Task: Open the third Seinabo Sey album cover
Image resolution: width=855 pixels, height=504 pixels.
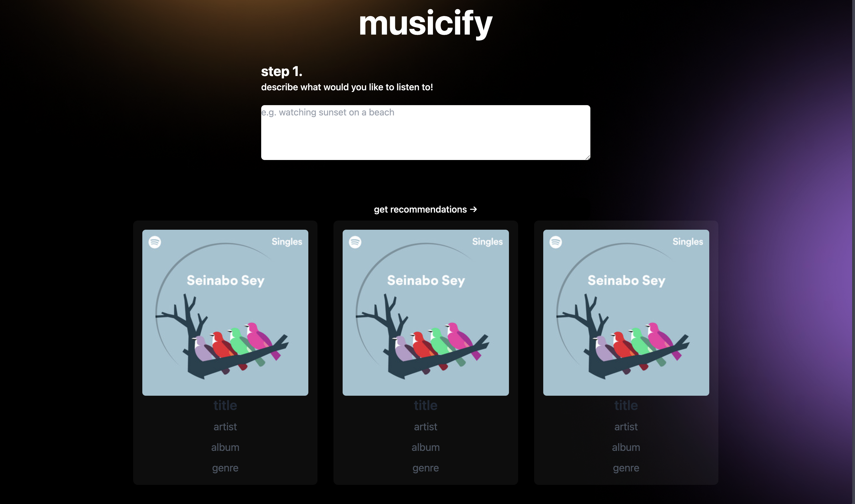Action: pos(626,313)
